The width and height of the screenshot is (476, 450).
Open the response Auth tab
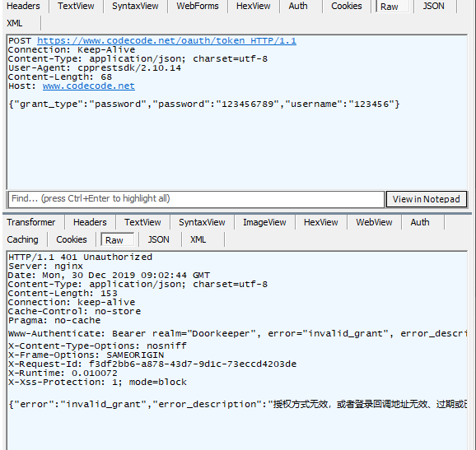[x=420, y=222]
